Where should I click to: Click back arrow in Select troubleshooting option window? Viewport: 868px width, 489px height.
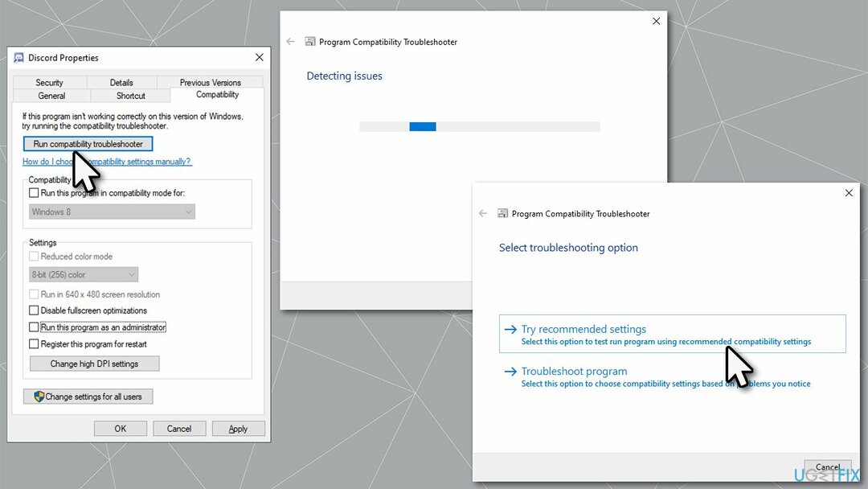coord(483,213)
